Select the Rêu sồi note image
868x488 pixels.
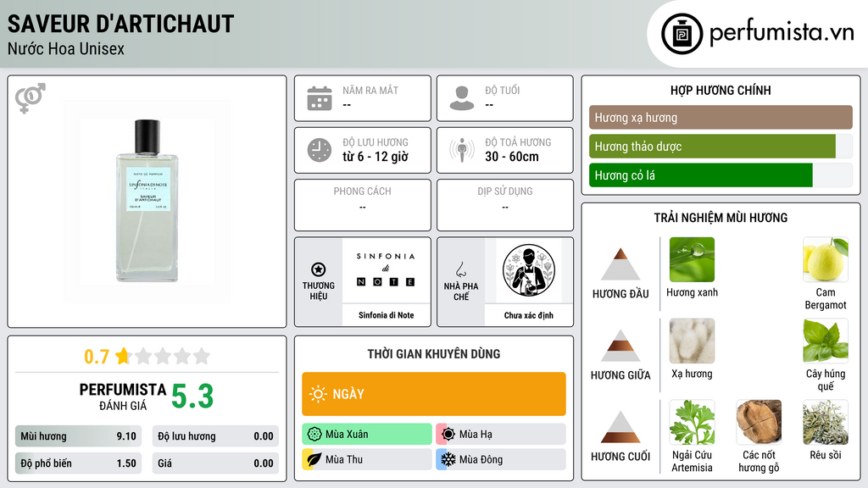[x=826, y=422]
